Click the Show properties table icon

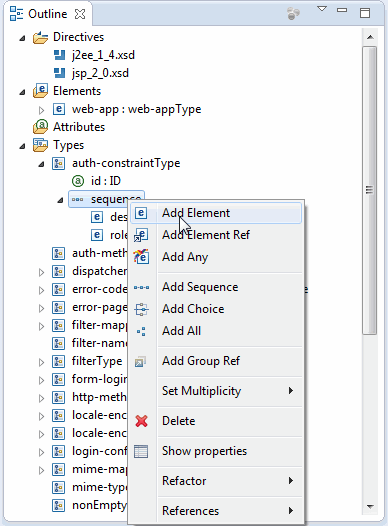[141, 451]
